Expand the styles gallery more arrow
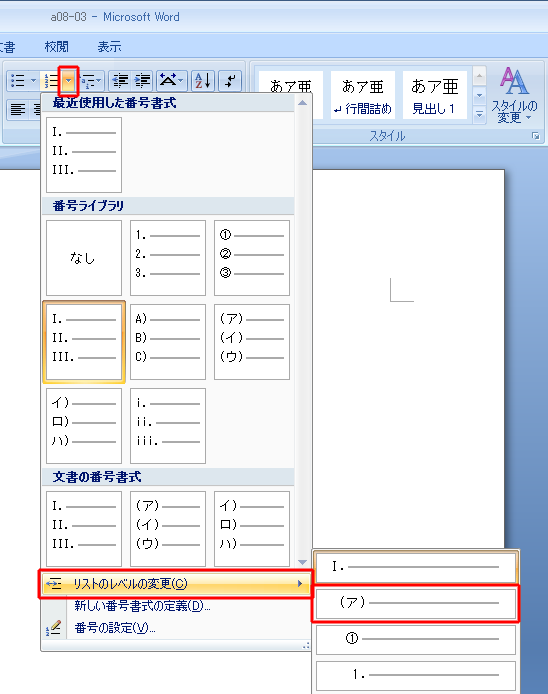548x694 pixels. click(x=479, y=114)
